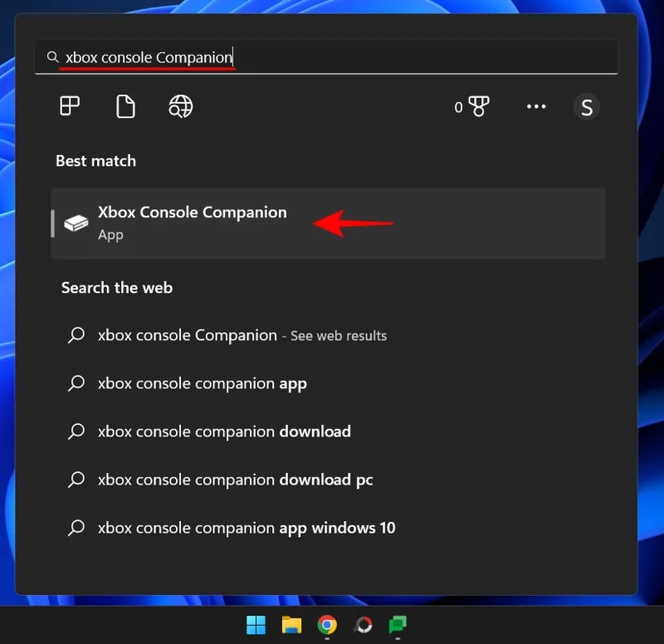Click inside the search input field
The height and width of the screenshot is (644, 664).
tap(332, 56)
